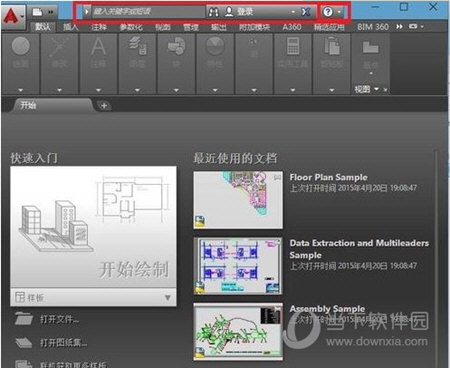Viewport: 450px width, 368px height.
Task: Click the 打开文件... link
Action: pyautogui.click(x=59, y=319)
